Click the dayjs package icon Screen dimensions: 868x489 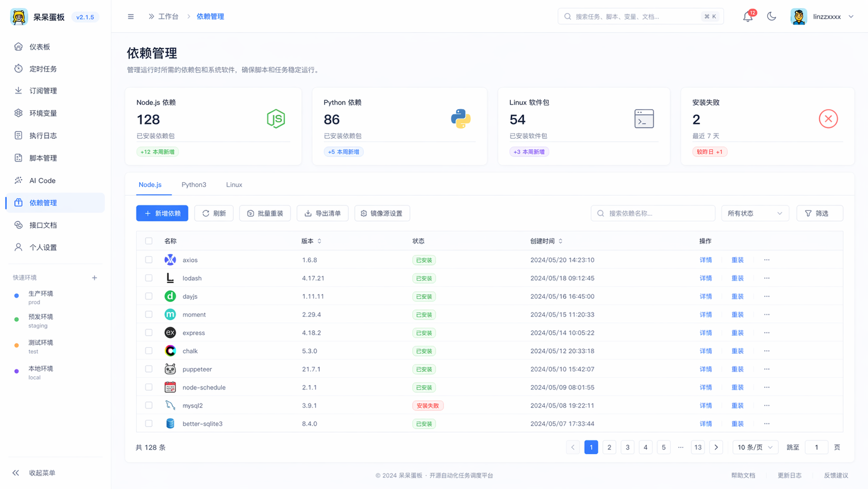(170, 296)
